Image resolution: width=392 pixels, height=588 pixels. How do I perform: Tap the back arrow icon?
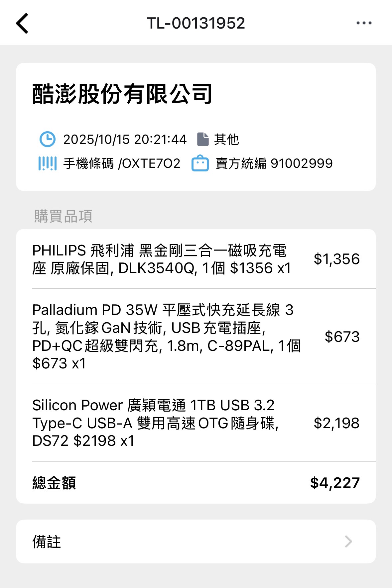click(22, 23)
